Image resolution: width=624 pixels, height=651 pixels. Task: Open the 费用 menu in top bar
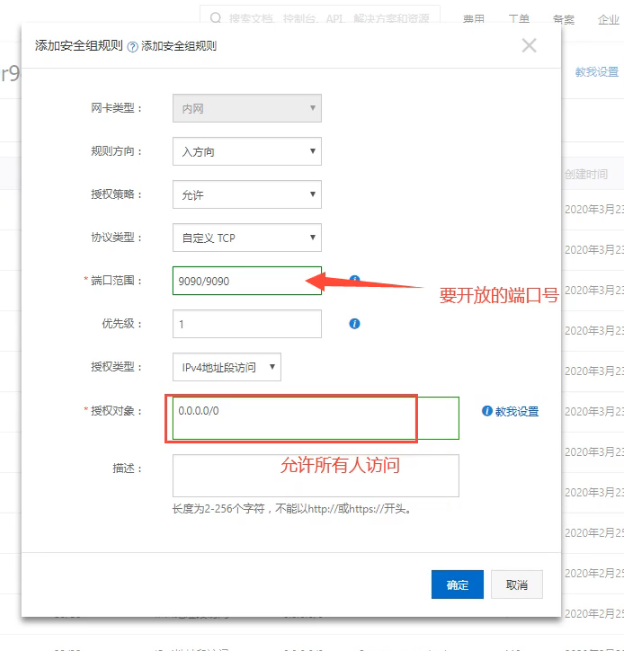(x=474, y=19)
